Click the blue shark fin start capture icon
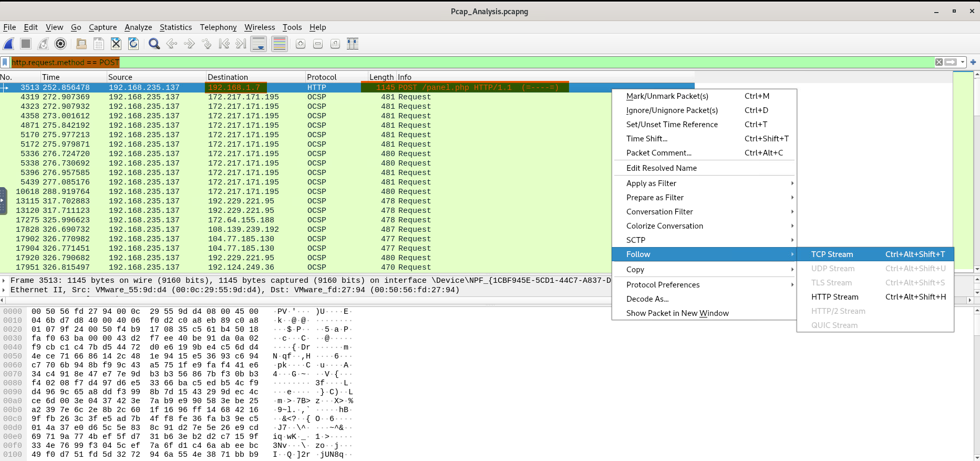Viewport: 980px width, 461px height. coord(9,44)
